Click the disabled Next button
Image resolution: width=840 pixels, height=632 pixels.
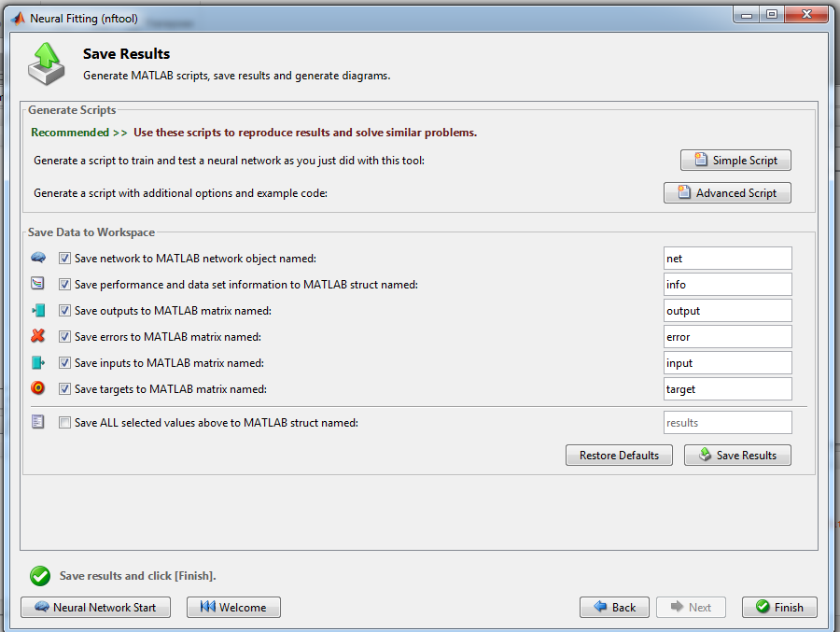(691, 608)
